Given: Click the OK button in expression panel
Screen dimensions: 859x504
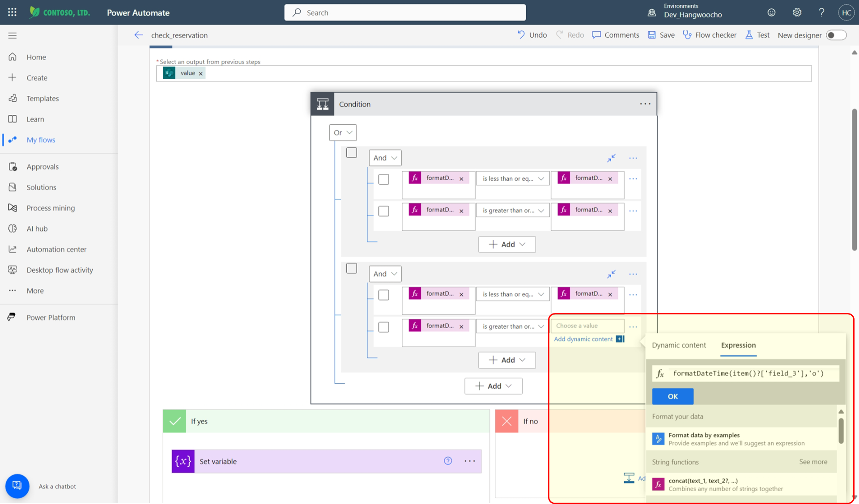Looking at the screenshot, I should click(x=672, y=396).
